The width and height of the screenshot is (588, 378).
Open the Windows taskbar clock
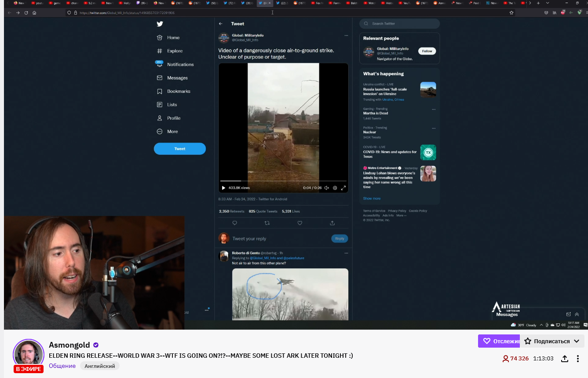(x=573, y=325)
